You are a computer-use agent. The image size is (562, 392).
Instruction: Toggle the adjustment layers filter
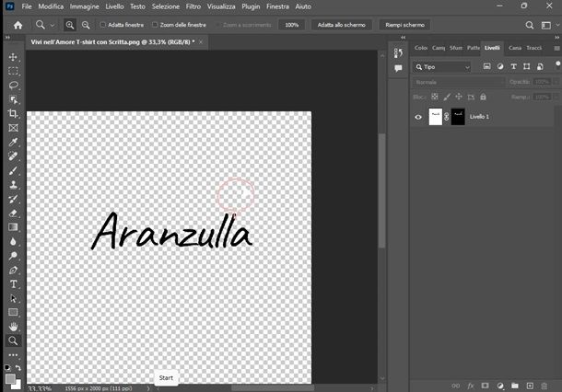point(500,66)
